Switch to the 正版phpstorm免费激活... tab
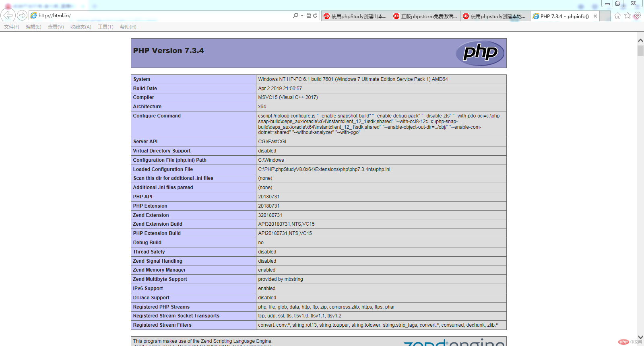The image size is (644, 346). click(x=425, y=16)
